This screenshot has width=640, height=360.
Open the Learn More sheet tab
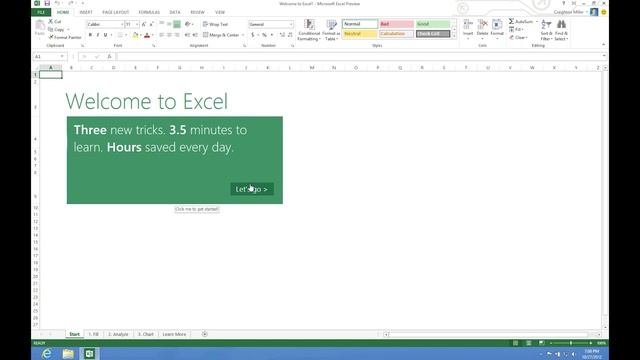(x=174, y=334)
